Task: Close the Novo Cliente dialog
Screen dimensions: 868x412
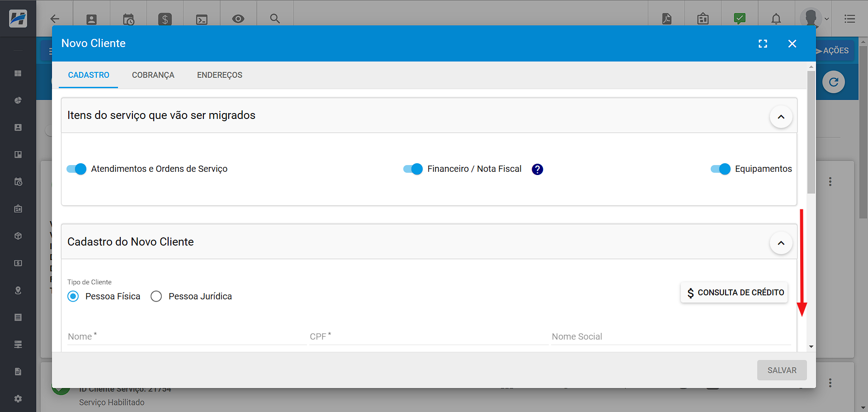Action: click(x=792, y=44)
